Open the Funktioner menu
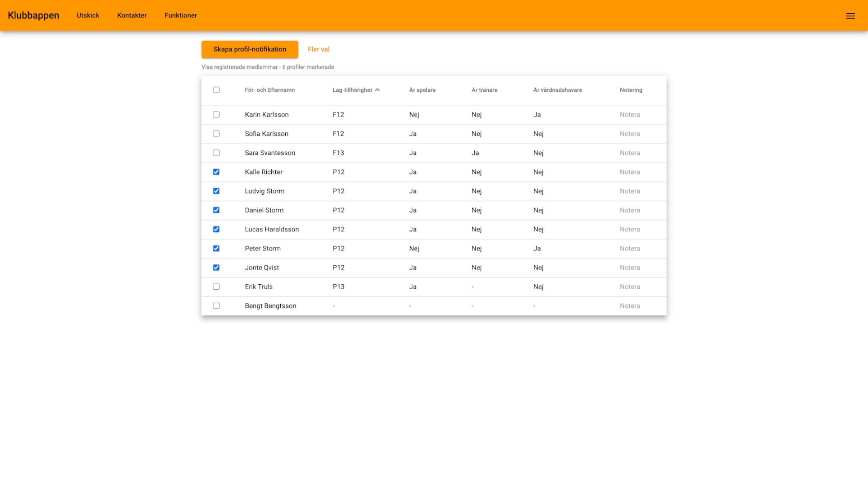The width and height of the screenshot is (868, 488). pyautogui.click(x=181, y=15)
